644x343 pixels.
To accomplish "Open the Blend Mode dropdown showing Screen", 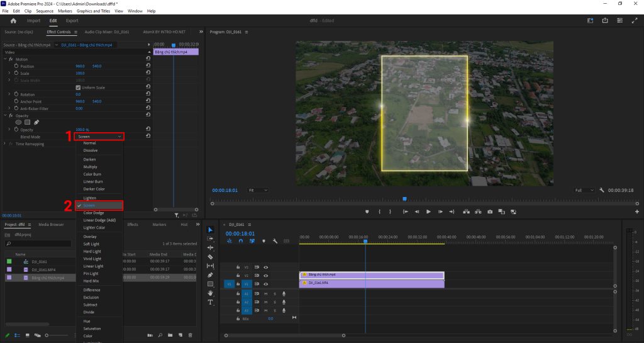I will (x=99, y=137).
